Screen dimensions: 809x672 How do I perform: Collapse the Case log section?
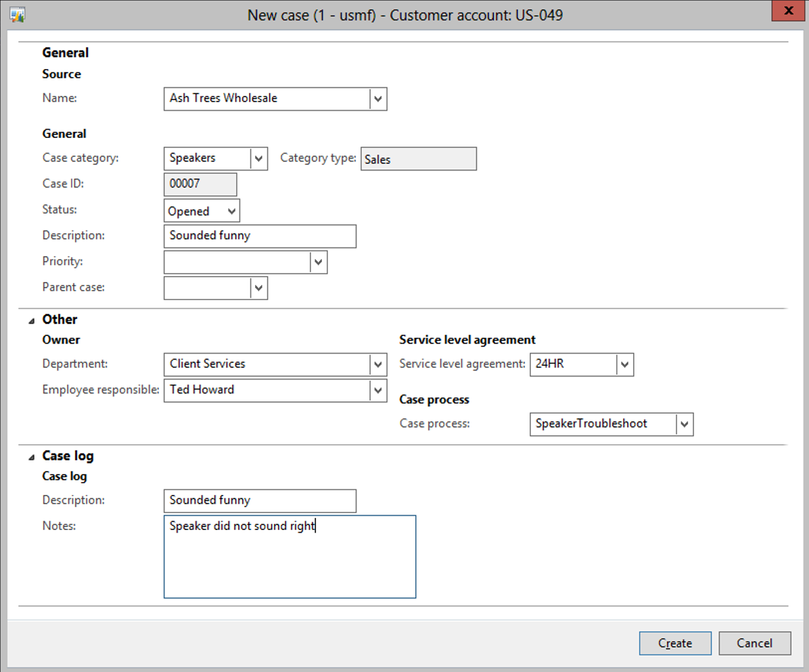(x=31, y=457)
